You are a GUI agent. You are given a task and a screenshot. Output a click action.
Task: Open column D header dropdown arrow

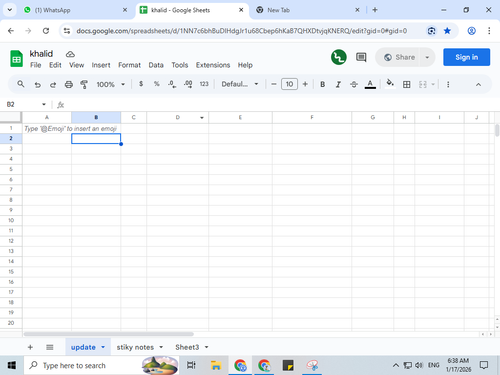tap(202, 118)
